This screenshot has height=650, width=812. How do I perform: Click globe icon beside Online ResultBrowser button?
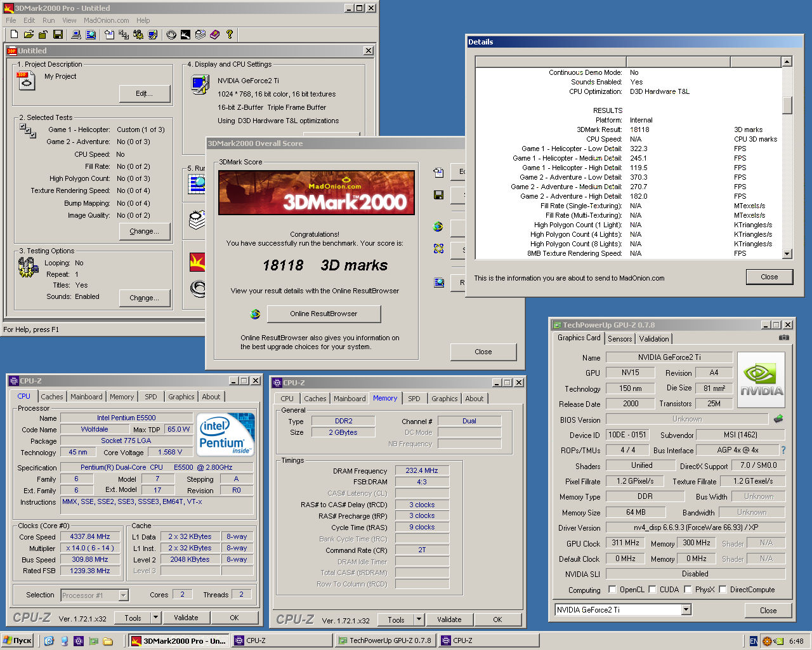255,314
